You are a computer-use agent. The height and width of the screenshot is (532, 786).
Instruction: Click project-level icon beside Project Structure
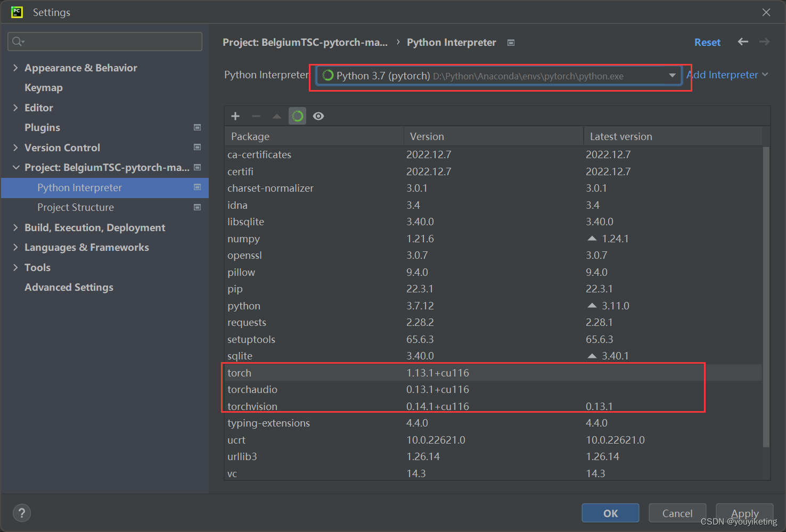(198, 207)
